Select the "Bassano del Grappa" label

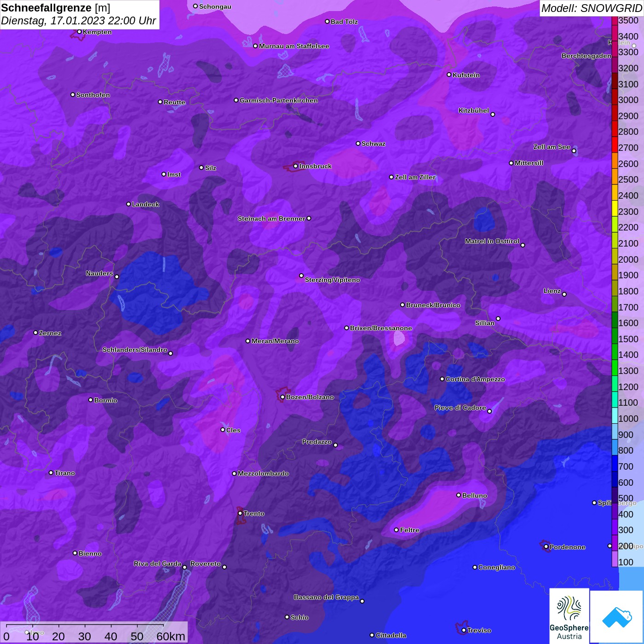pos(327,597)
